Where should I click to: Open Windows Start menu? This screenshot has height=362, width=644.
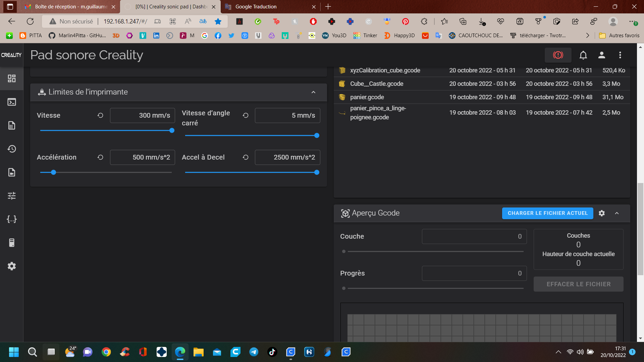pos(14,352)
